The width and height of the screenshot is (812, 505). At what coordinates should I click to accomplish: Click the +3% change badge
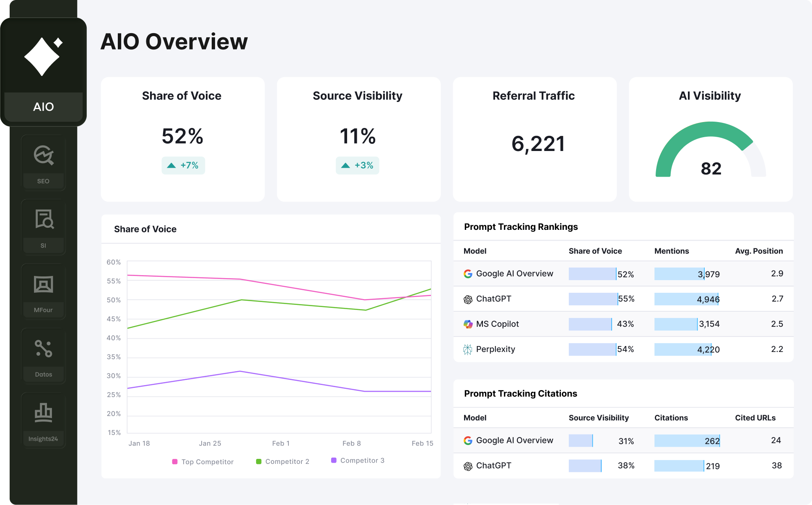pyautogui.click(x=358, y=166)
